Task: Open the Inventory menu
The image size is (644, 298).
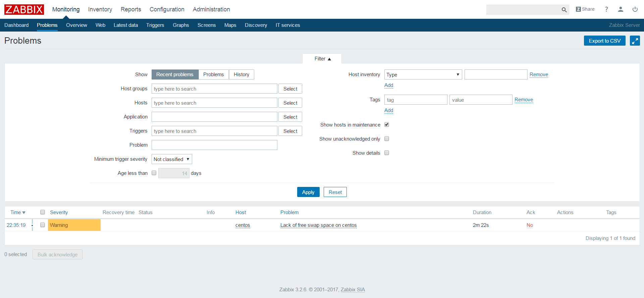Action: [x=100, y=9]
